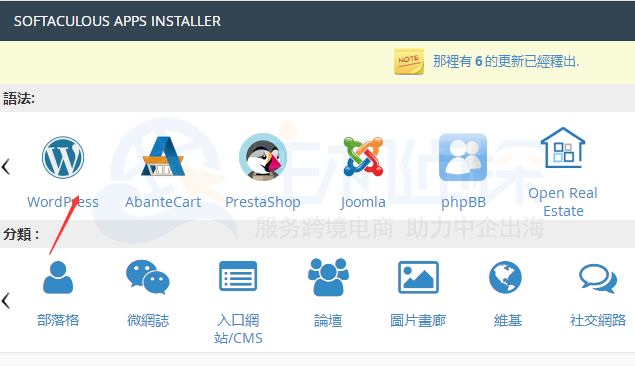The height and width of the screenshot is (366, 635).
Task: Select the 部落格 blog person icon
Action: click(x=58, y=277)
